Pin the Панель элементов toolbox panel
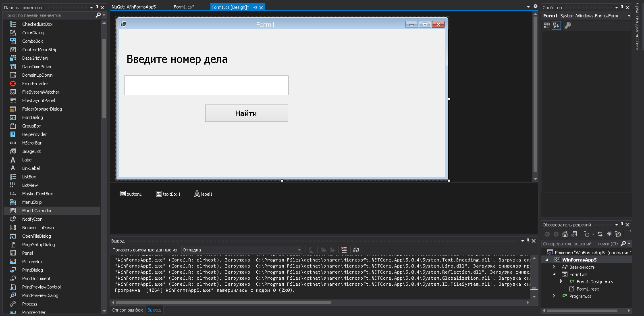Screen dimensions: 644x316 (x=97, y=7)
